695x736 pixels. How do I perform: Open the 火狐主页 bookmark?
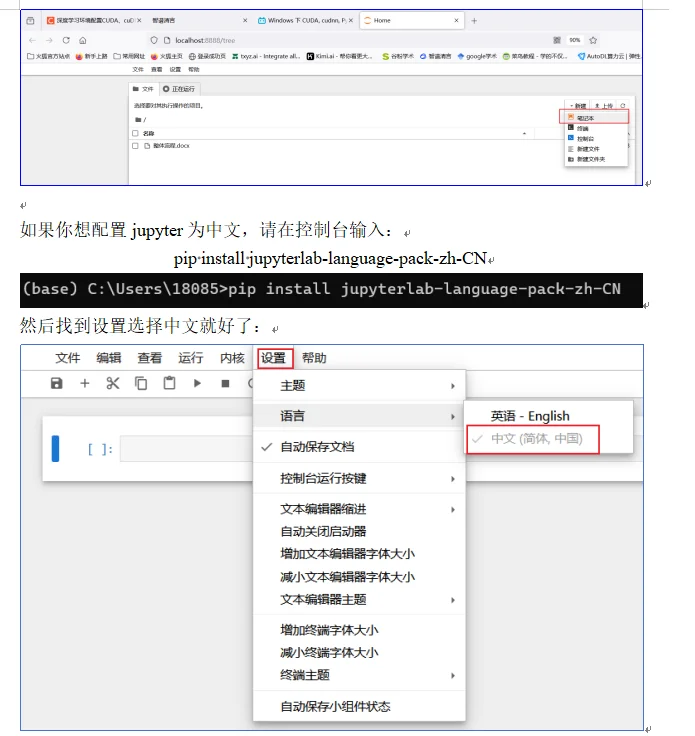point(167,56)
